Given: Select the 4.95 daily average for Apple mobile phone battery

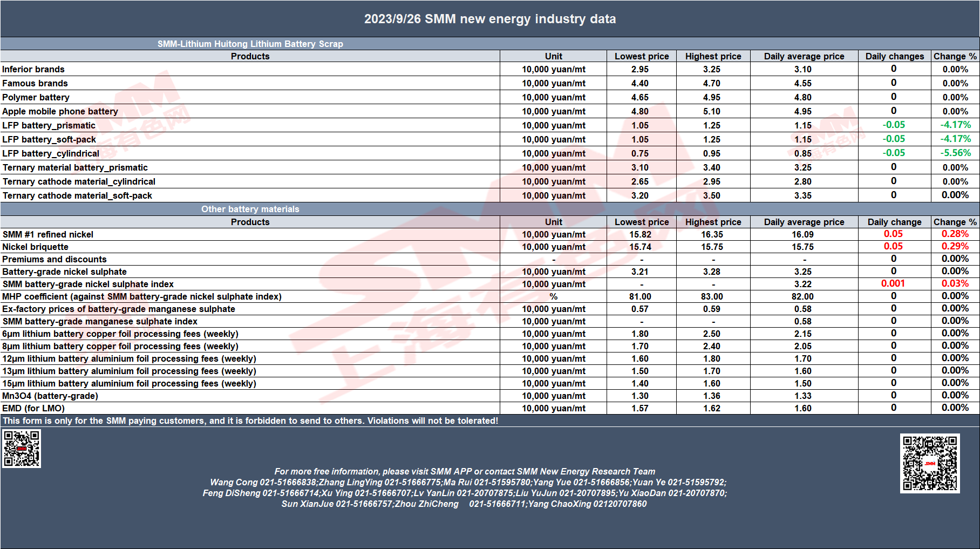Looking at the screenshot, I should click(803, 111).
